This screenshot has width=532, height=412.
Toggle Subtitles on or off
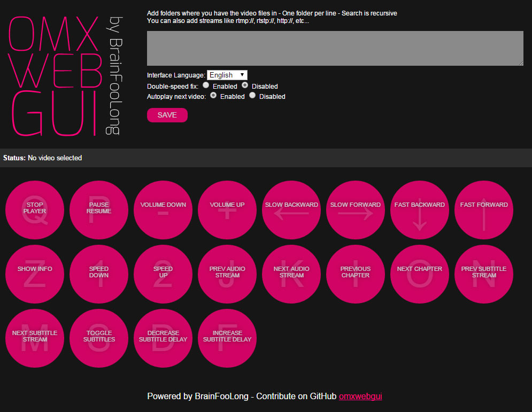99,338
